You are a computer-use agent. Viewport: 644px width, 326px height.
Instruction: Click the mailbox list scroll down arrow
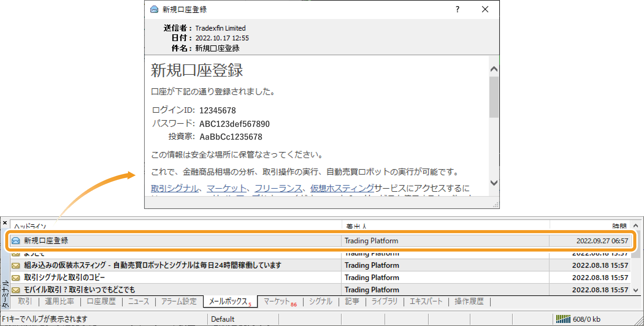click(x=636, y=290)
